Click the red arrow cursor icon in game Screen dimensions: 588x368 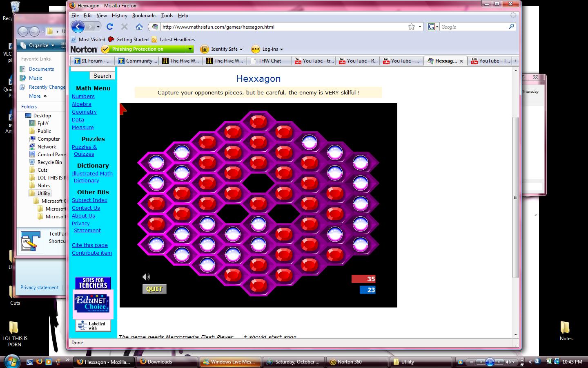(x=123, y=109)
